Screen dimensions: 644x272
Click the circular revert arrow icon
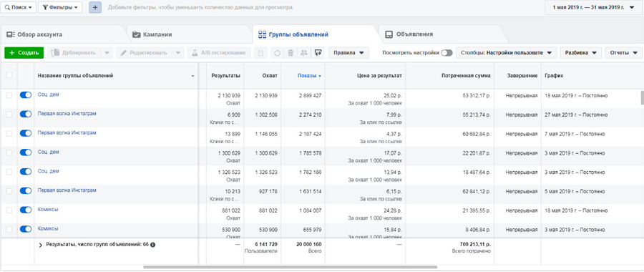pyautogui.click(x=277, y=53)
